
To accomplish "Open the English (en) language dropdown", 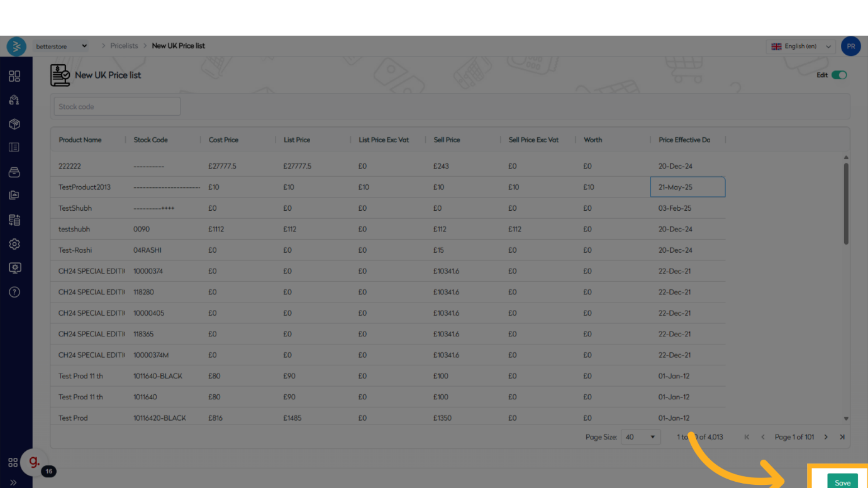I will (x=801, y=47).
